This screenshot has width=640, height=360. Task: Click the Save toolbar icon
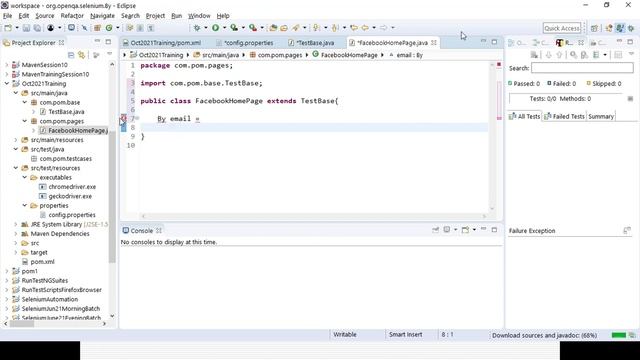(26, 28)
